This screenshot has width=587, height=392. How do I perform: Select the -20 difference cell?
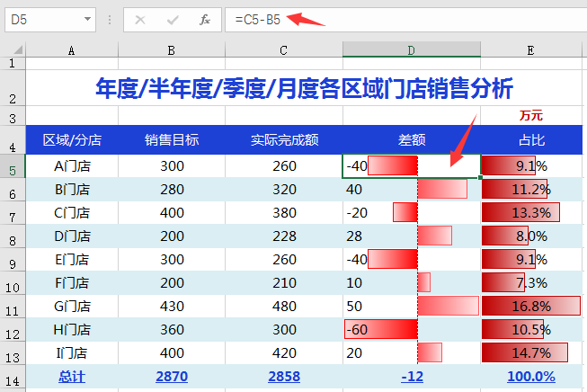(412, 213)
